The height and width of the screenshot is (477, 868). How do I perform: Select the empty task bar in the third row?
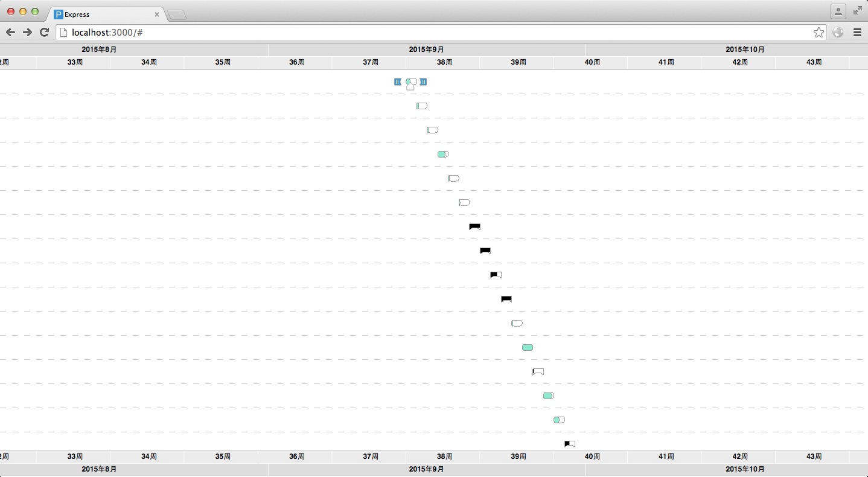(432, 130)
